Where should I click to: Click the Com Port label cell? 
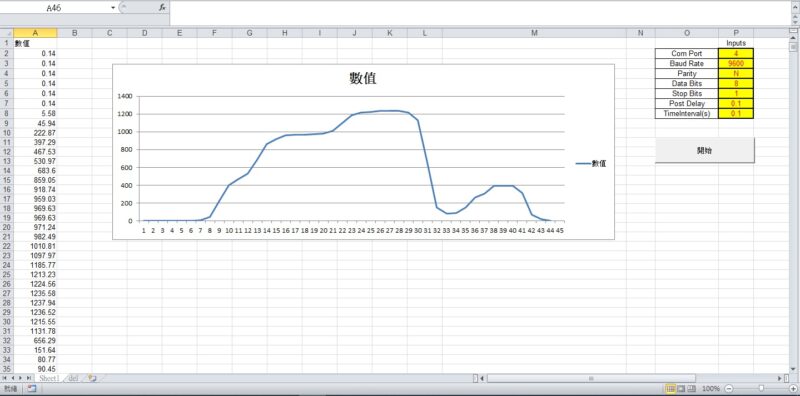pyautogui.click(x=687, y=54)
